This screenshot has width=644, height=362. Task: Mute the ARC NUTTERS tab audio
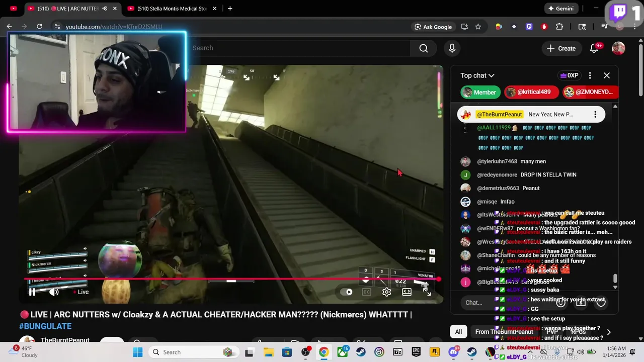pos(105,9)
